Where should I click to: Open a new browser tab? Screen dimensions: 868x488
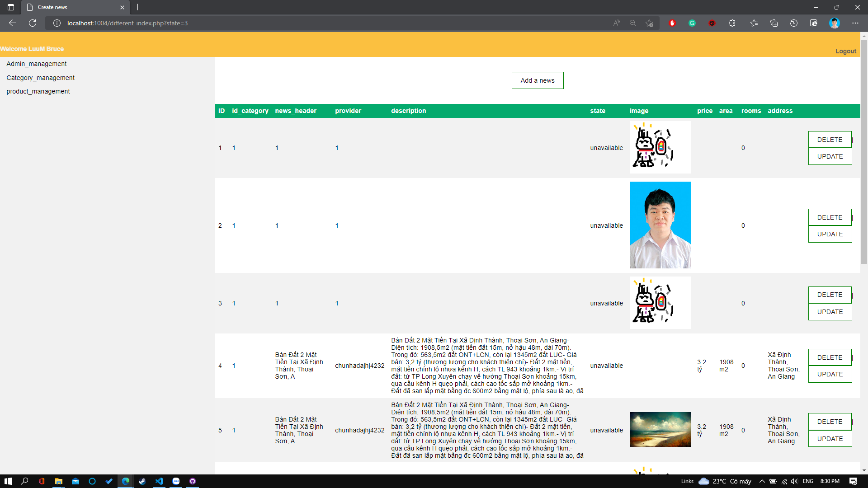138,7
